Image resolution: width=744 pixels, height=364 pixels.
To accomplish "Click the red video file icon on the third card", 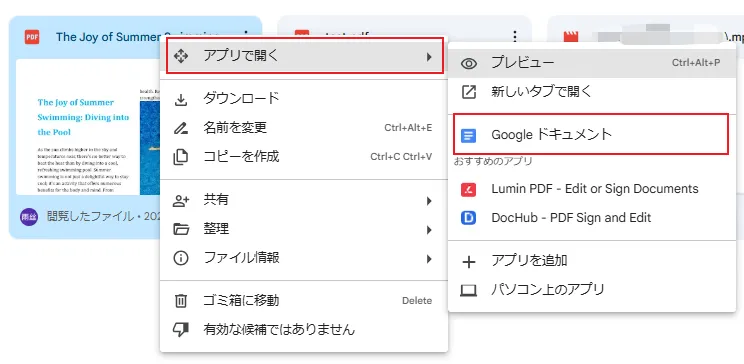I will tap(571, 37).
